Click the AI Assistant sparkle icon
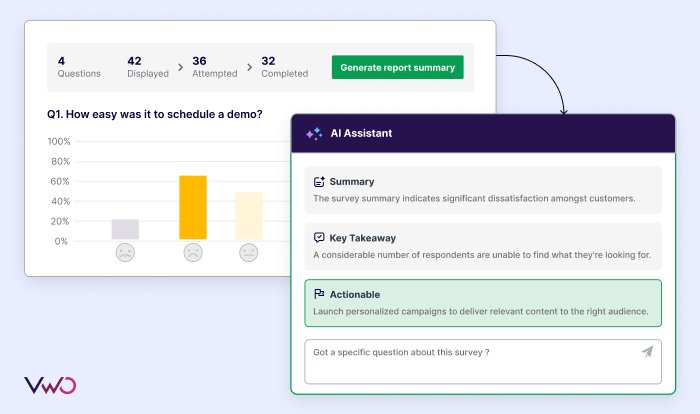Screen dimensions: 700x414 point(314,133)
